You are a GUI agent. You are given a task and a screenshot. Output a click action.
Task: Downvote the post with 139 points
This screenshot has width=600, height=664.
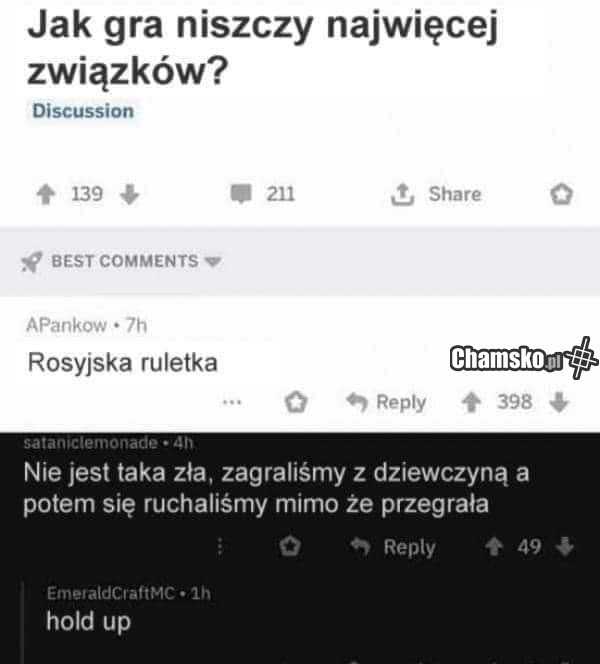pos(129,195)
